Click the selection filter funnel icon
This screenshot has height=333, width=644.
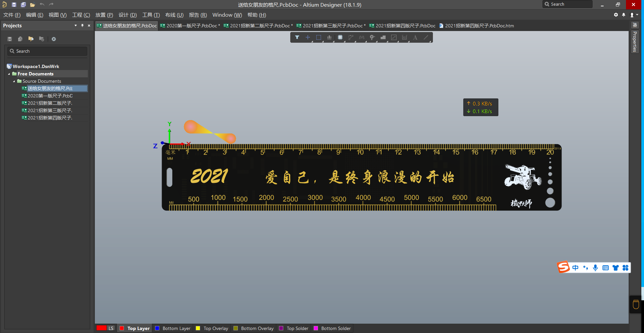click(297, 37)
